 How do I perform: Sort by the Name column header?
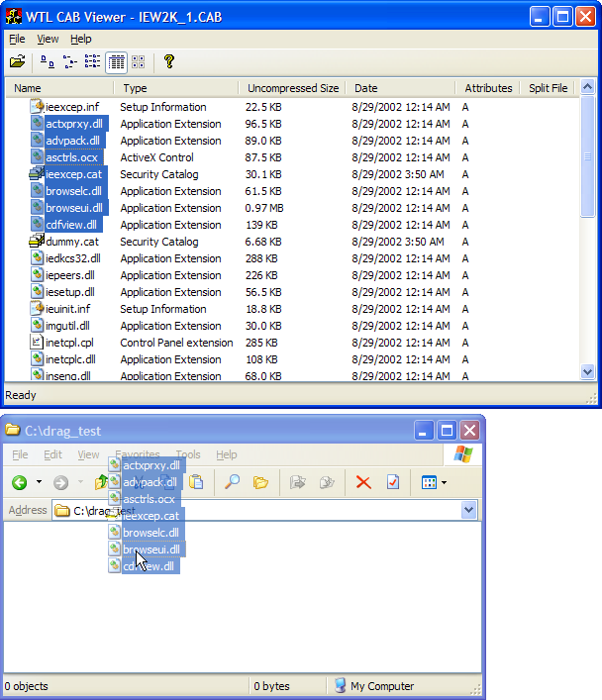(59, 88)
